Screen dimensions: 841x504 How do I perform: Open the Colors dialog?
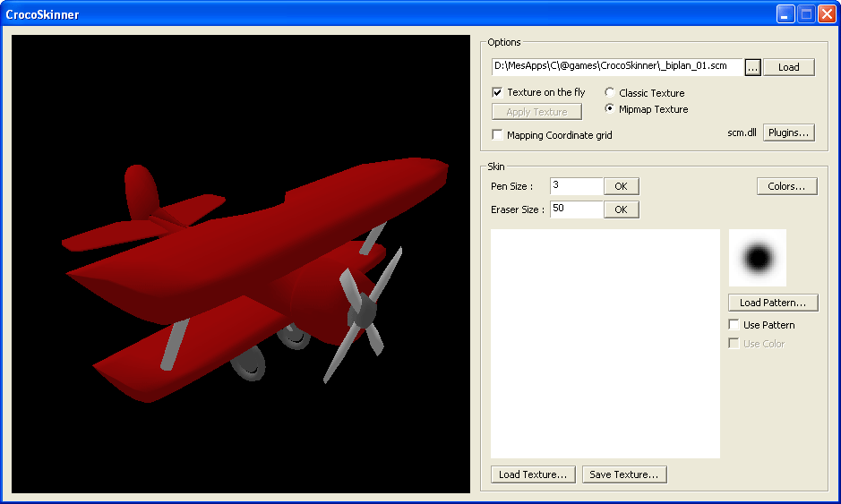[x=787, y=186]
